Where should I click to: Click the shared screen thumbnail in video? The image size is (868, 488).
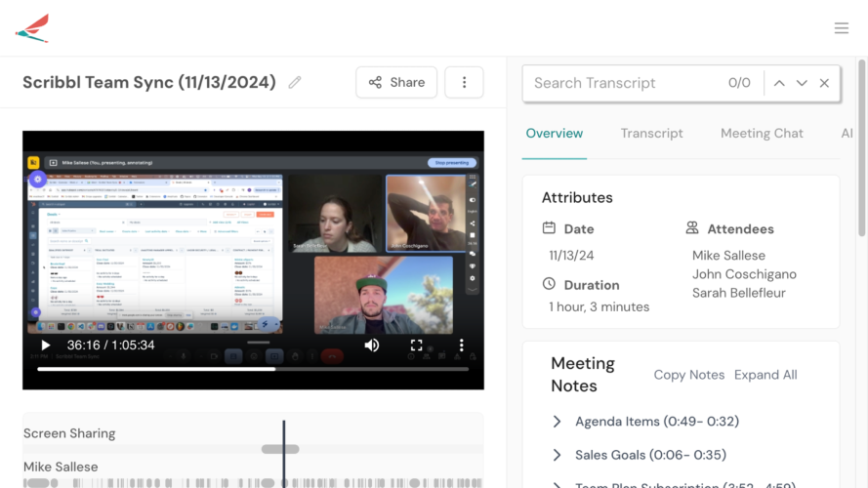155,254
